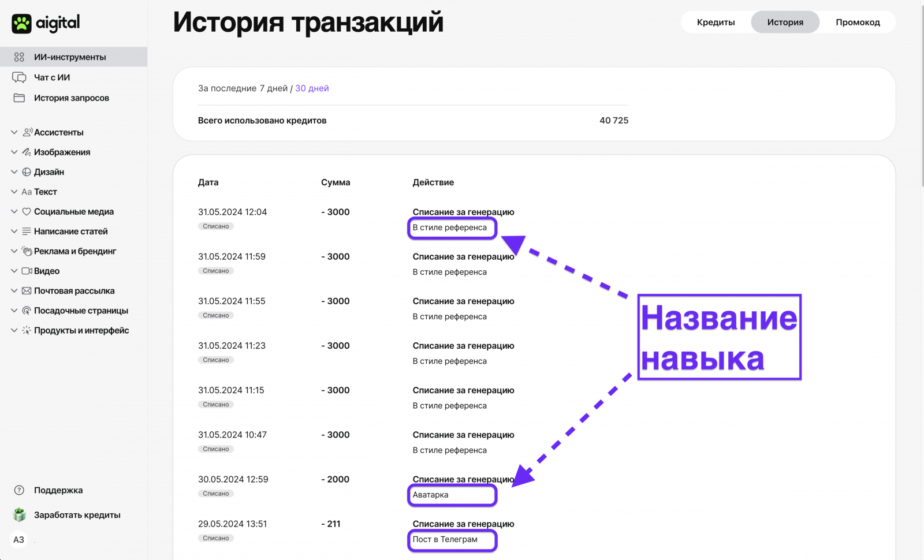924x560 pixels.
Task: Click the Списано badge under 30.05.2024 12:59
Action: (x=216, y=494)
